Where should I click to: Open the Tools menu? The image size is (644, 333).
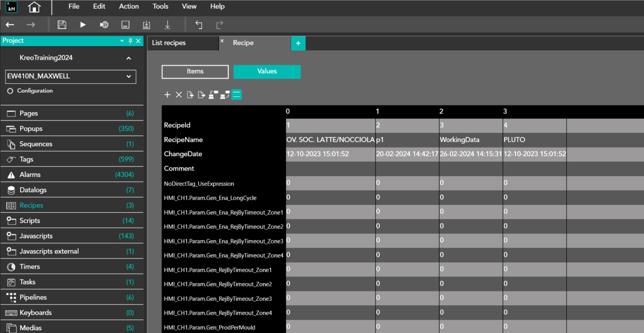[160, 7]
